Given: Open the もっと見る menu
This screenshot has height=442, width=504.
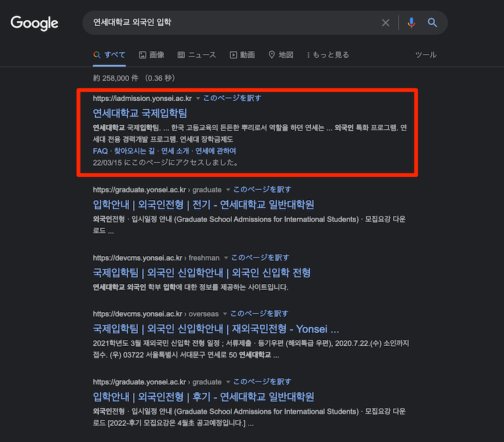Looking at the screenshot, I should pos(328,55).
